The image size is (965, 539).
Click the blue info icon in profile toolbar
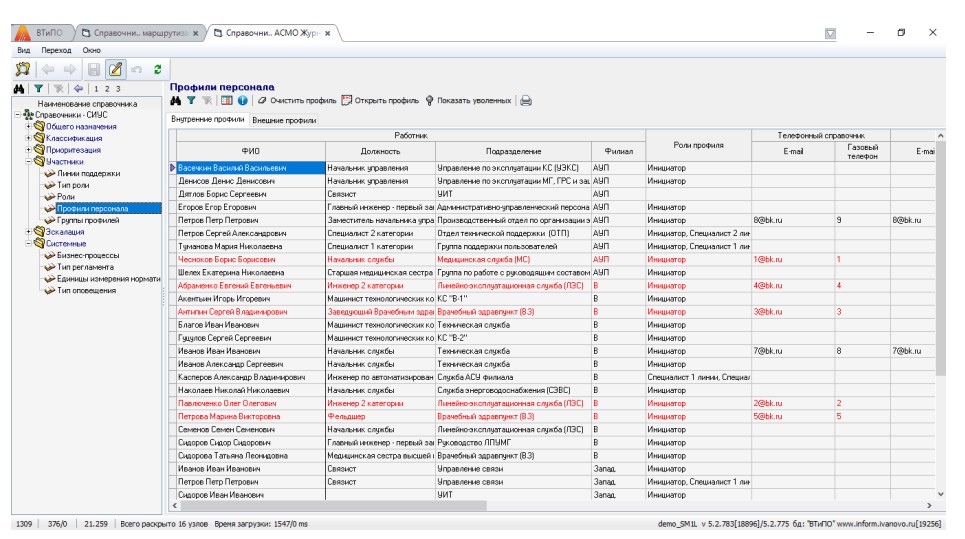pos(242,101)
